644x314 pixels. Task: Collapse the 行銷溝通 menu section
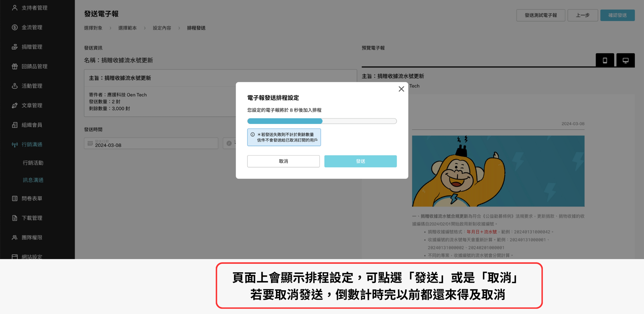(32, 144)
